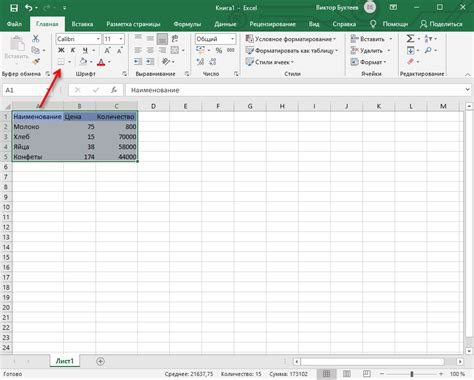Align text left
The height and width of the screenshot is (380, 474).
coord(138,50)
